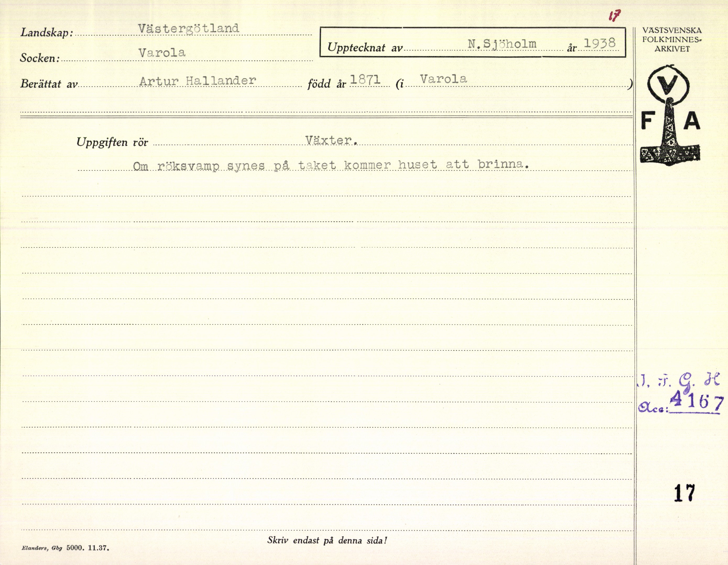Click the Landskap value Västergötland

pos(189,28)
